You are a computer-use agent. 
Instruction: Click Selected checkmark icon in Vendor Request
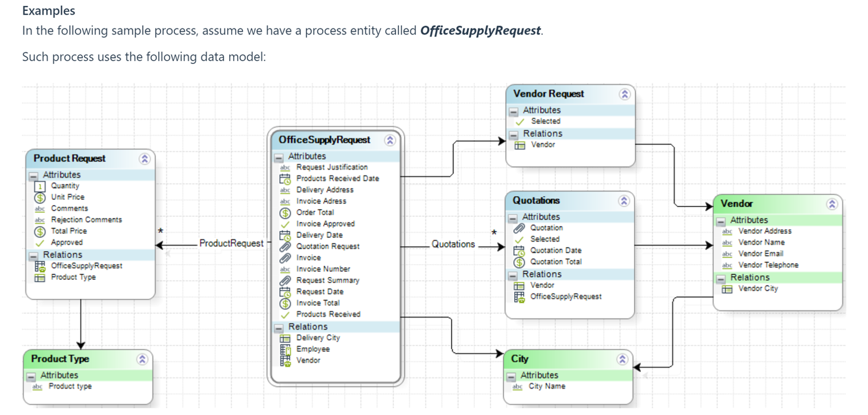[x=520, y=122]
